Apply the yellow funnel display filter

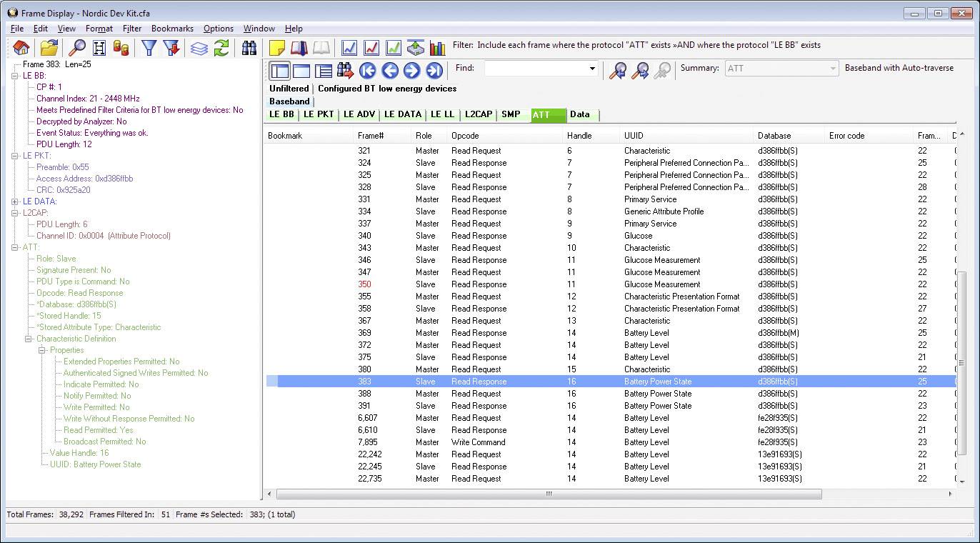pos(148,47)
